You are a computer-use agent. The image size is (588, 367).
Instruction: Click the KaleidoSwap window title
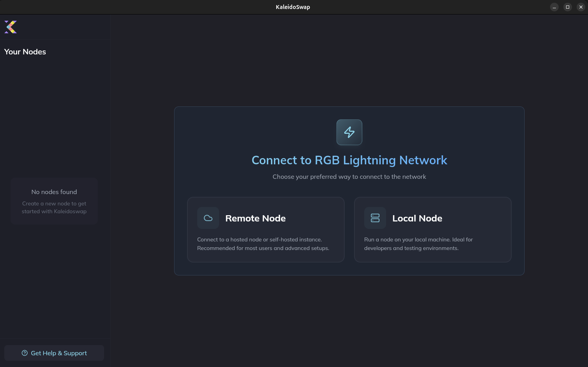(x=293, y=7)
